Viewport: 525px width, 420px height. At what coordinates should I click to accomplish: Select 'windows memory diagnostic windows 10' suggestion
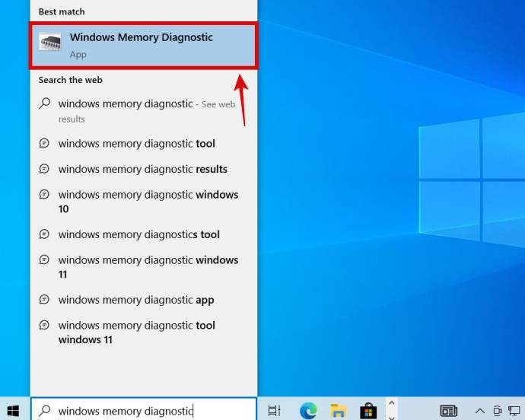click(x=144, y=202)
